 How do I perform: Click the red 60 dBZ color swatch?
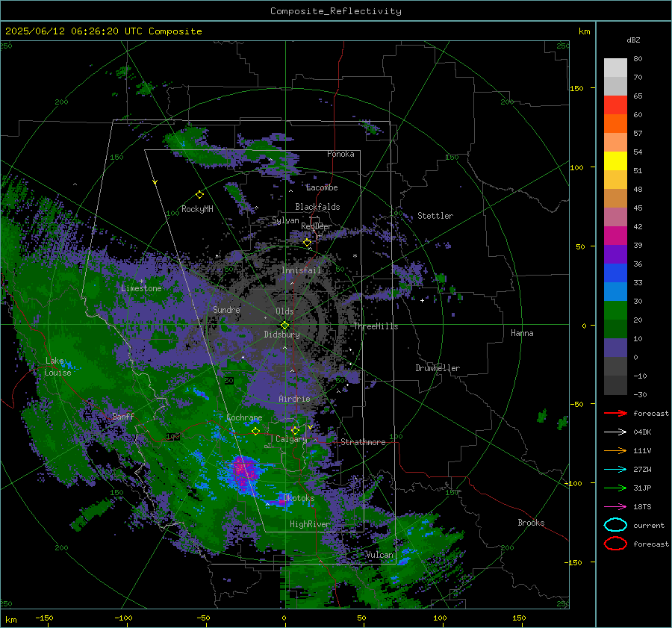click(x=615, y=105)
